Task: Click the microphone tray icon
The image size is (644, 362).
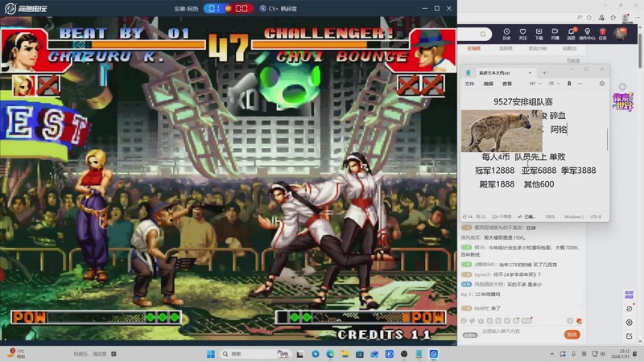Action: tap(573, 354)
